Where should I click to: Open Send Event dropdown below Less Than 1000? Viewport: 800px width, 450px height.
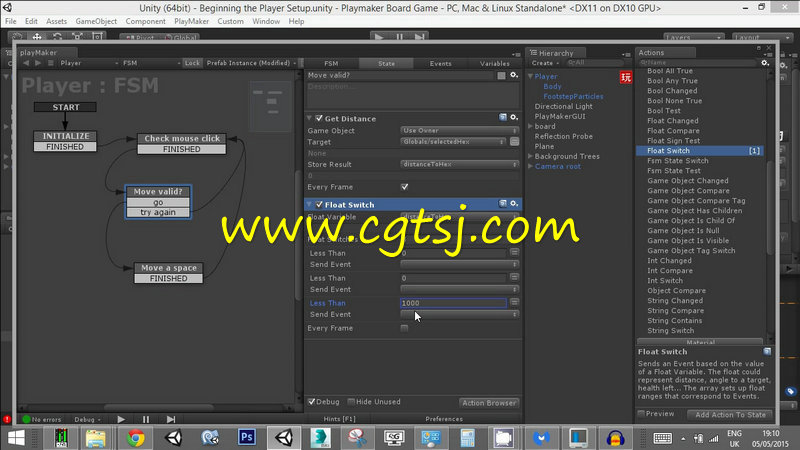[x=459, y=314]
